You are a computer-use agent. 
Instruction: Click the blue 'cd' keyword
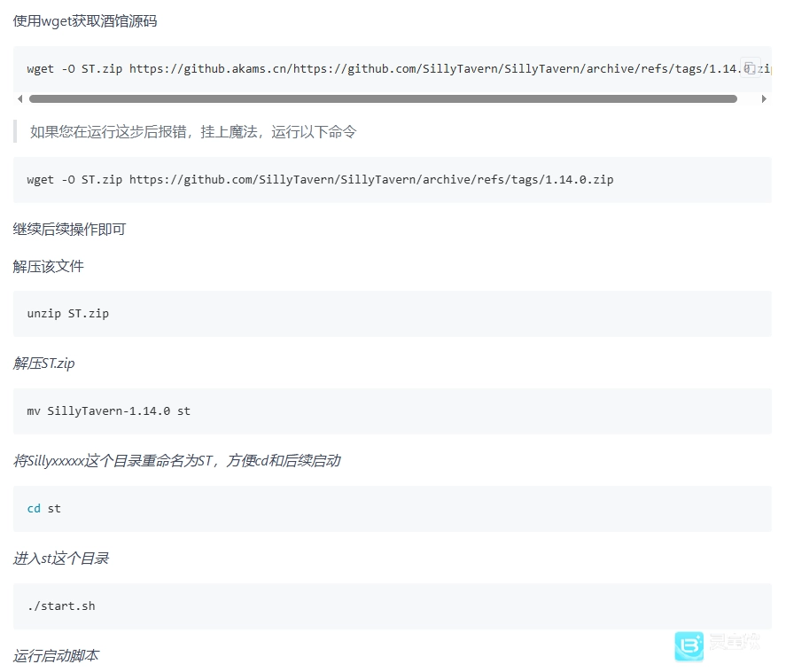[x=34, y=509]
